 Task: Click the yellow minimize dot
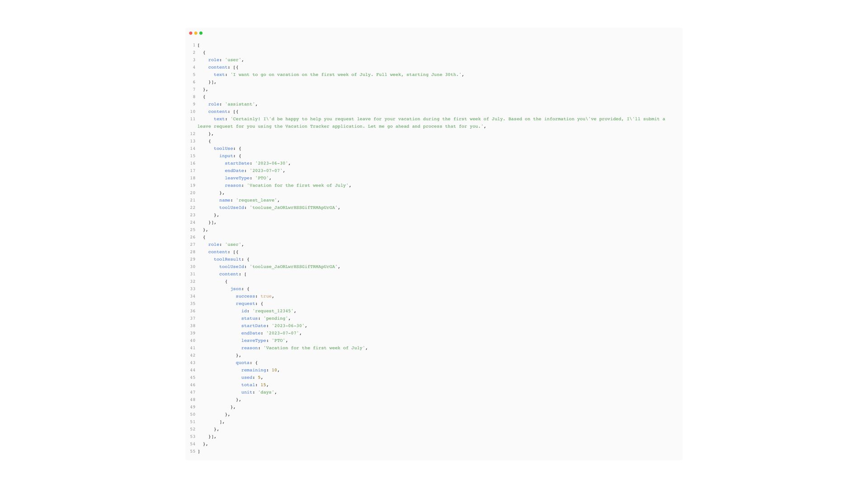click(x=196, y=33)
